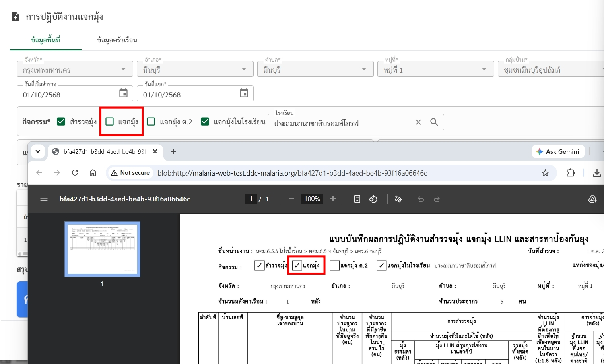The image size is (604, 364).
Task: Click the การสำรวจมุ้ง column header in PDF
Action: 461,321
